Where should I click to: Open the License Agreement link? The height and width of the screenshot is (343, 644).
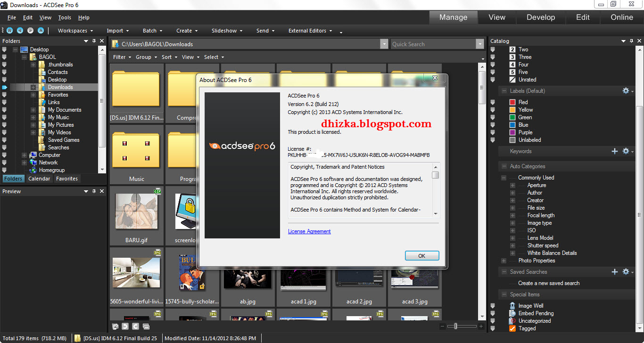click(x=309, y=231)
